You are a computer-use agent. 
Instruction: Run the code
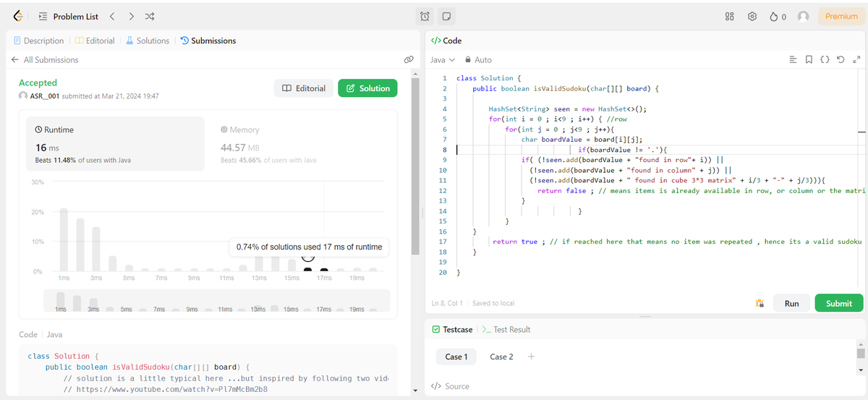(791, 303)
